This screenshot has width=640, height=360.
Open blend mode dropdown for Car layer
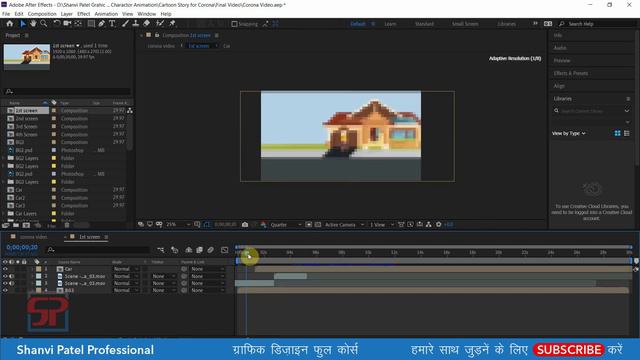[x=126, y=269]
